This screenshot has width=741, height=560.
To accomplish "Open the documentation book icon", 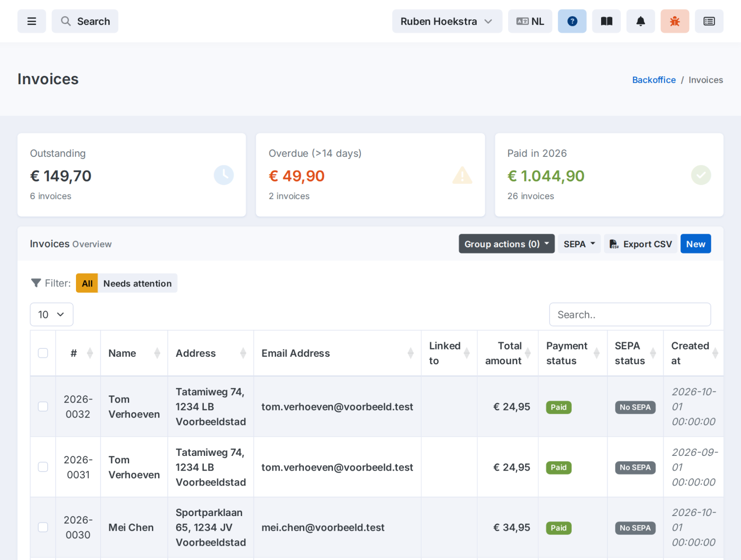I will [606, 21].
